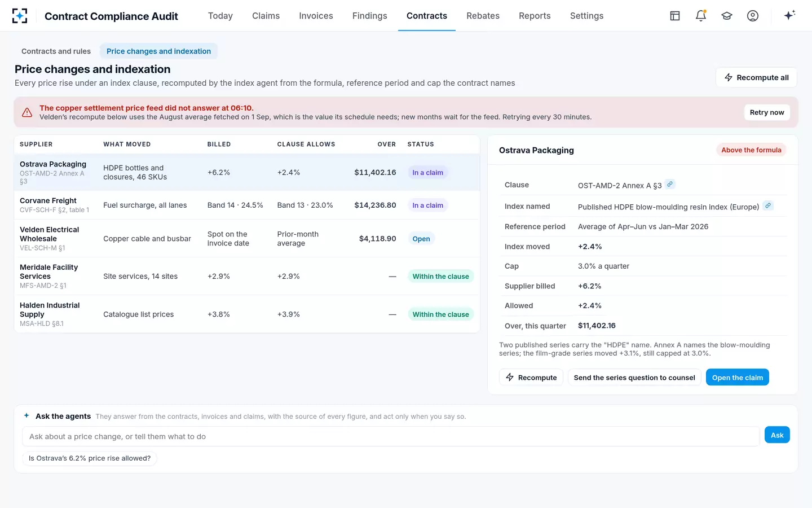Go to the Invoices tab
Image resolution: width=812 pixels, height=508 pixels.
316,16
